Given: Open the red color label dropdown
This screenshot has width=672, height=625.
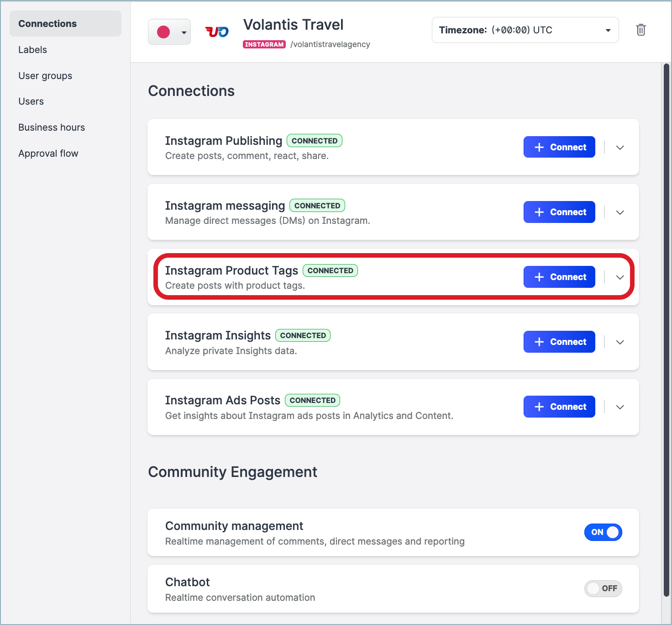Looking at the screenshot, I should tap(169, 32).
